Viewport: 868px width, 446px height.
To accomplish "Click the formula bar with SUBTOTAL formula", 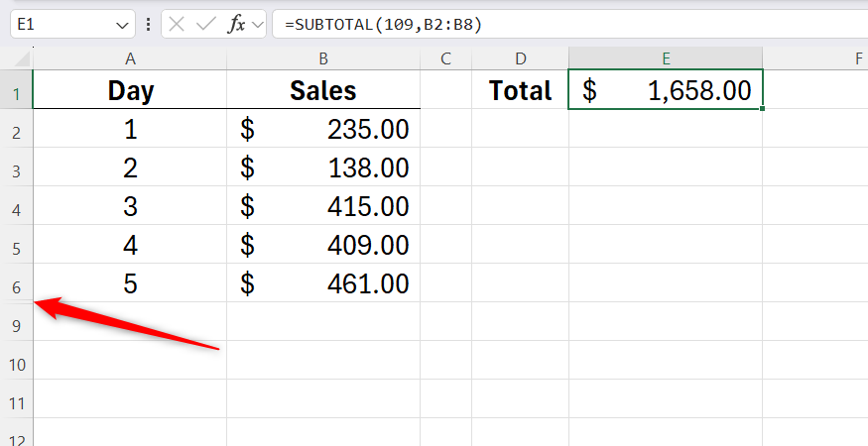I will (570, 25).
